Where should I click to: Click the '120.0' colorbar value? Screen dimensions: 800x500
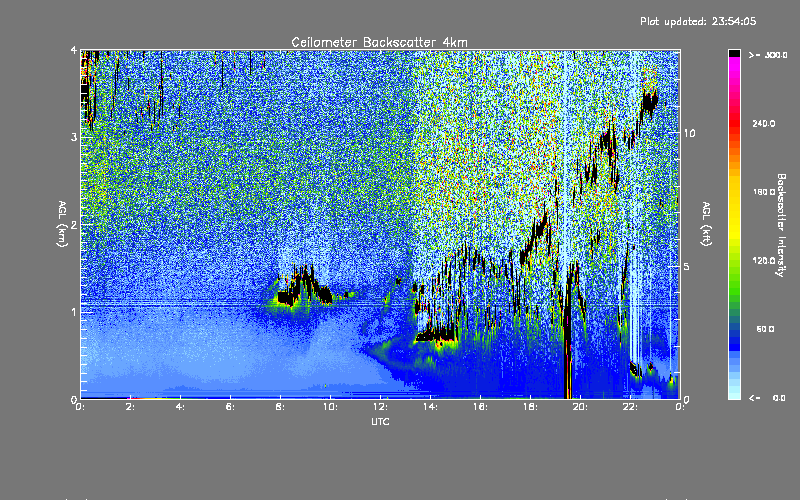(764, 261)
